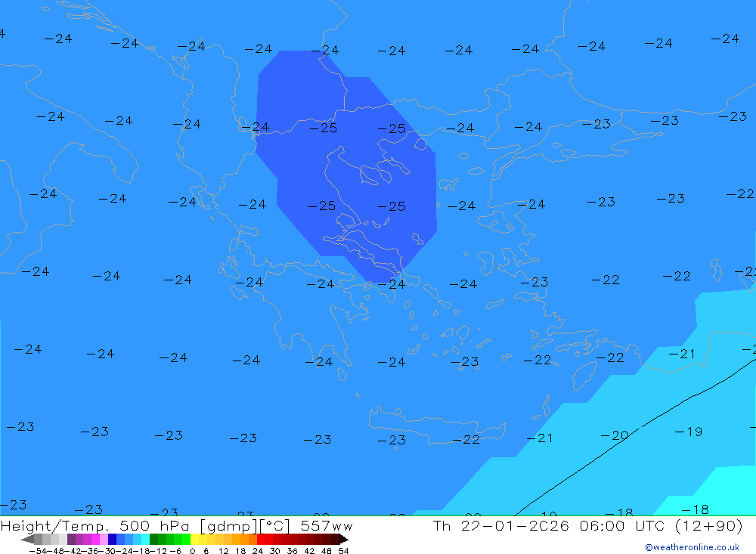Select the magenta legend color swatch
The image size is (756, 554).
pos(95,540)
